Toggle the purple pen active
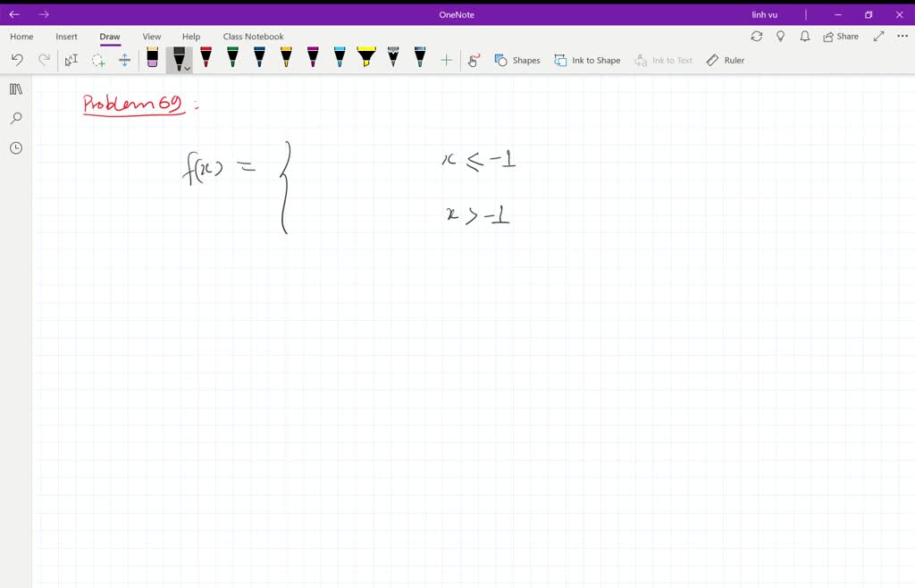915x588 pixels. pyautogui.click(x=313, y=60)
